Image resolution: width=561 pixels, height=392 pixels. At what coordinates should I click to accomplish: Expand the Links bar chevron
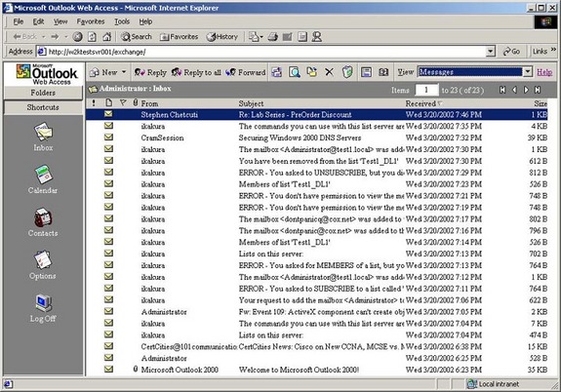553,50
